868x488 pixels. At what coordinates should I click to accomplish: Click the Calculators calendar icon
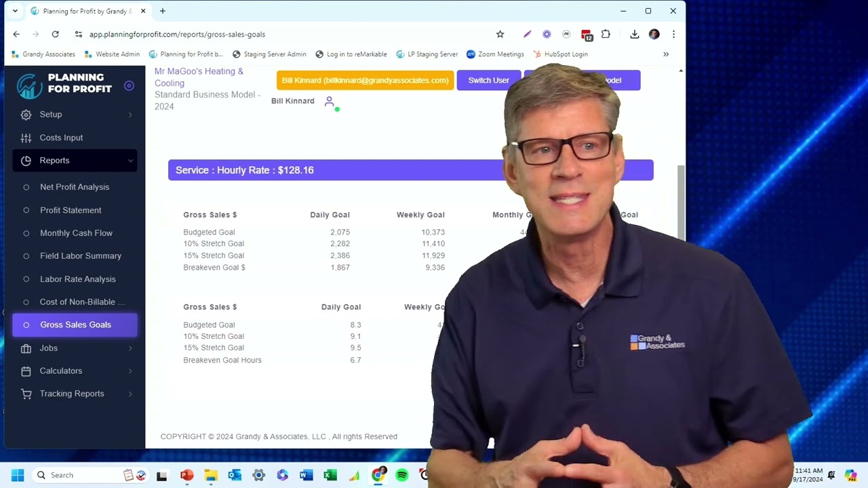[26, 371]
